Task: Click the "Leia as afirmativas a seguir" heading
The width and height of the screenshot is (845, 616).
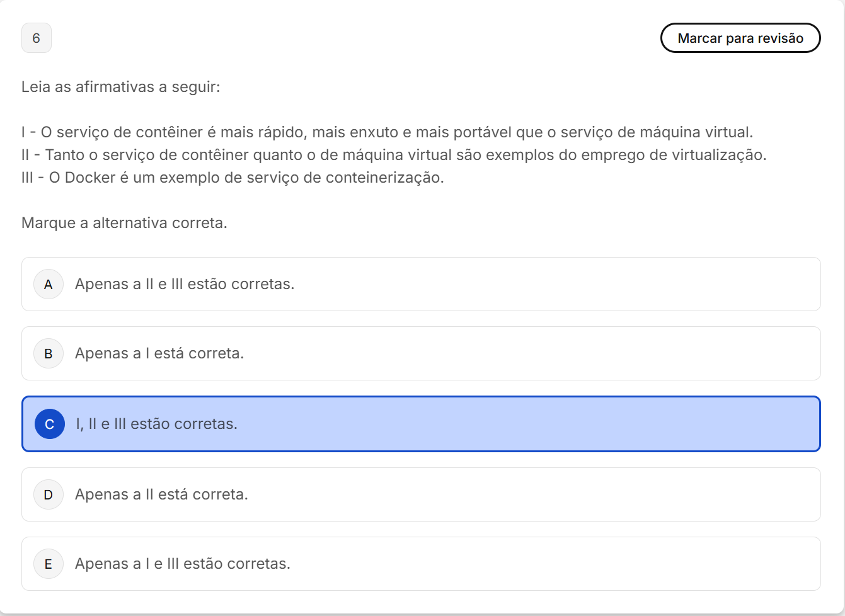Action: [x=121, y=88]
